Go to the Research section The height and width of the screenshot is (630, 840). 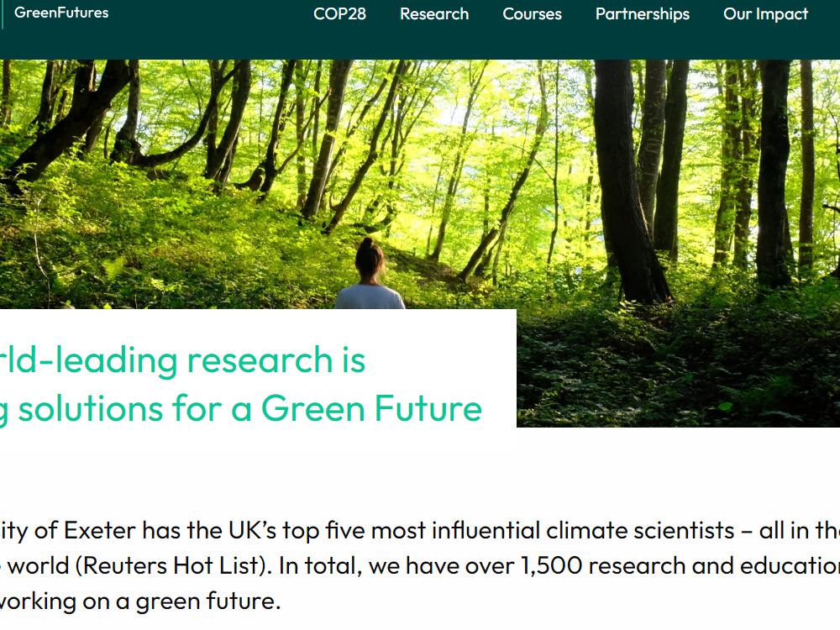[x=434, y=14]
